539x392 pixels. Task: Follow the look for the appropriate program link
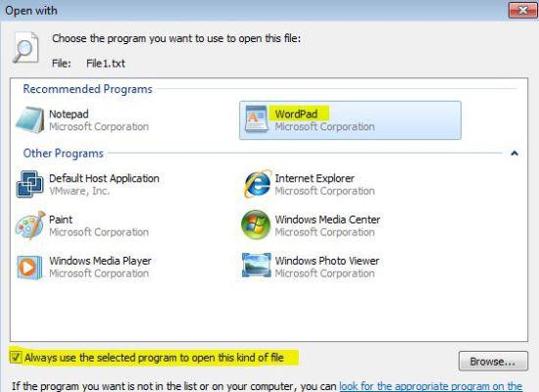(431, 386)
